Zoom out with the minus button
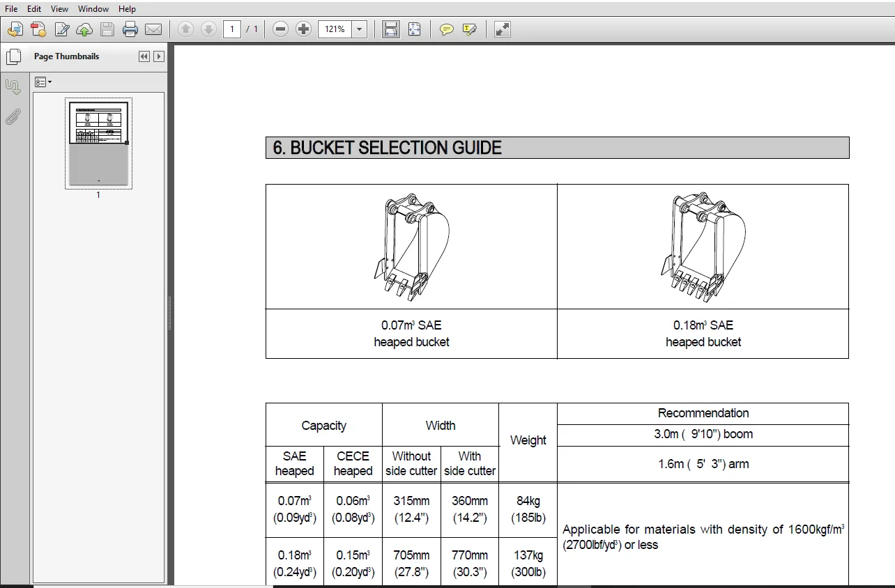895x588 pixels. tap(280, 29)
